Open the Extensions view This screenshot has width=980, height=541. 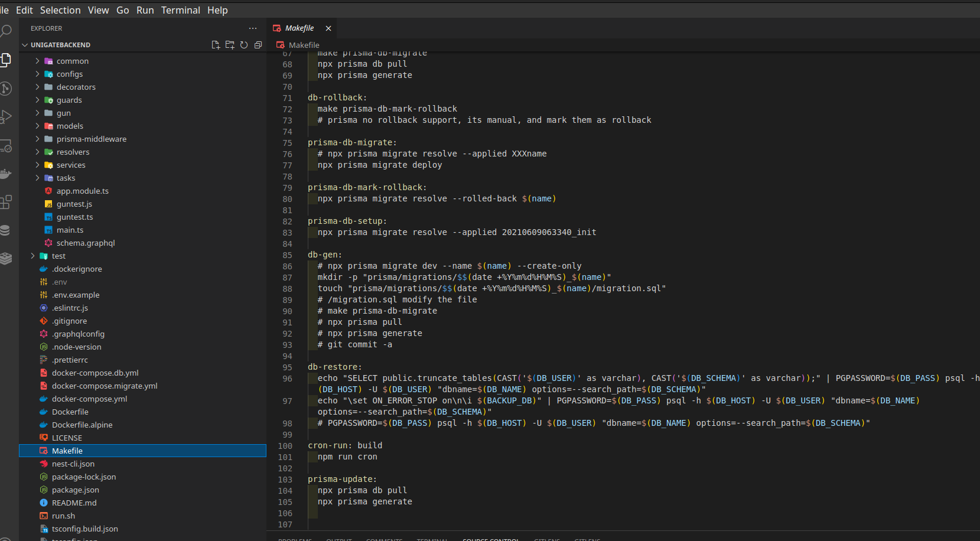[x=6, y=202]
